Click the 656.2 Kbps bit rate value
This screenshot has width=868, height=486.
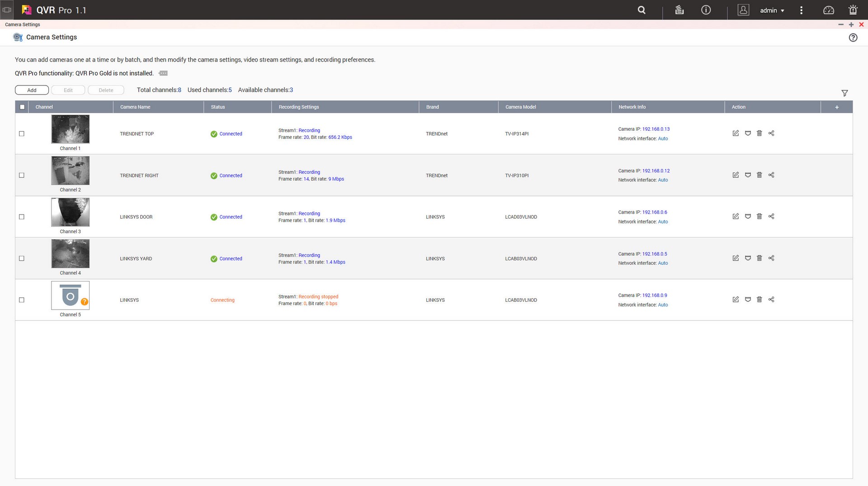pos(340,137)
